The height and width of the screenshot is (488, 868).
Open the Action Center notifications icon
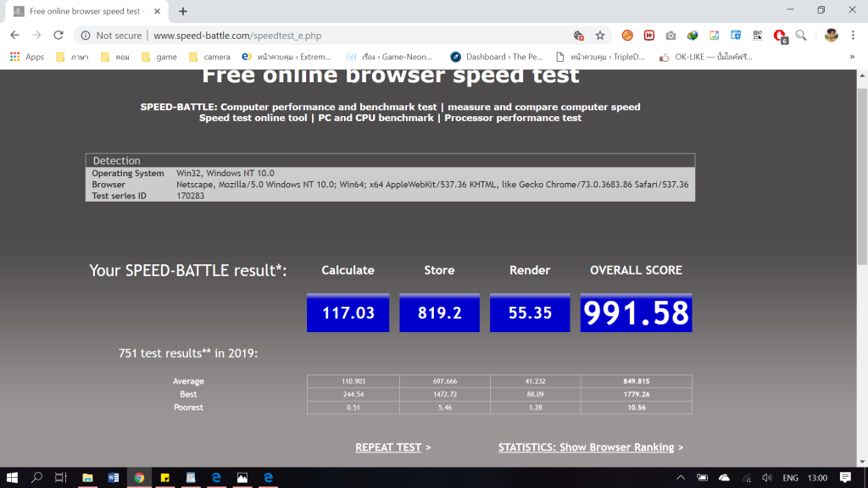coord(845,478)
